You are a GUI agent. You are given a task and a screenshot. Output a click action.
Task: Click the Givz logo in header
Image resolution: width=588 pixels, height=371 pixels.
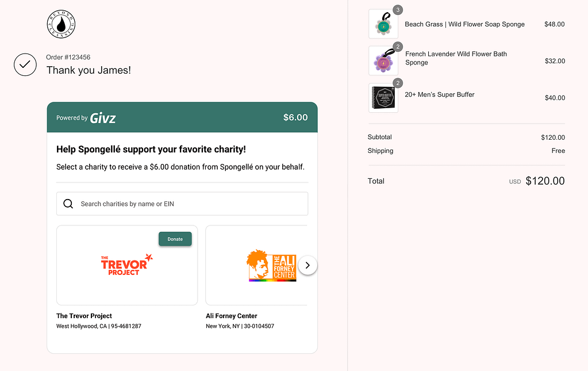click(103, 118)
